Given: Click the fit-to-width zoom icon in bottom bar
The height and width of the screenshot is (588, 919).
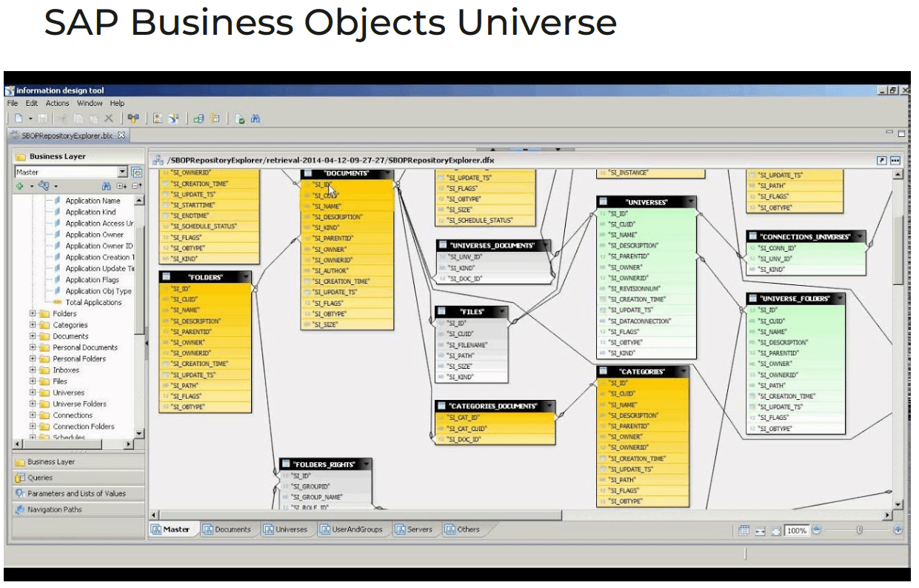Looking at the screenshot, I should pos(761,531).
